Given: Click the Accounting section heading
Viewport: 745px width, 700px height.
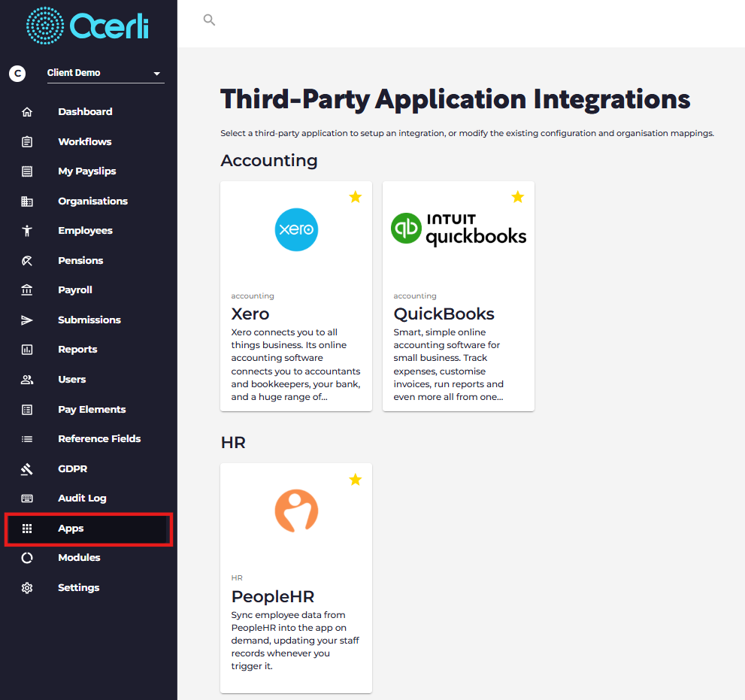Looking at the screenshot, I should (x=269, y=161).
